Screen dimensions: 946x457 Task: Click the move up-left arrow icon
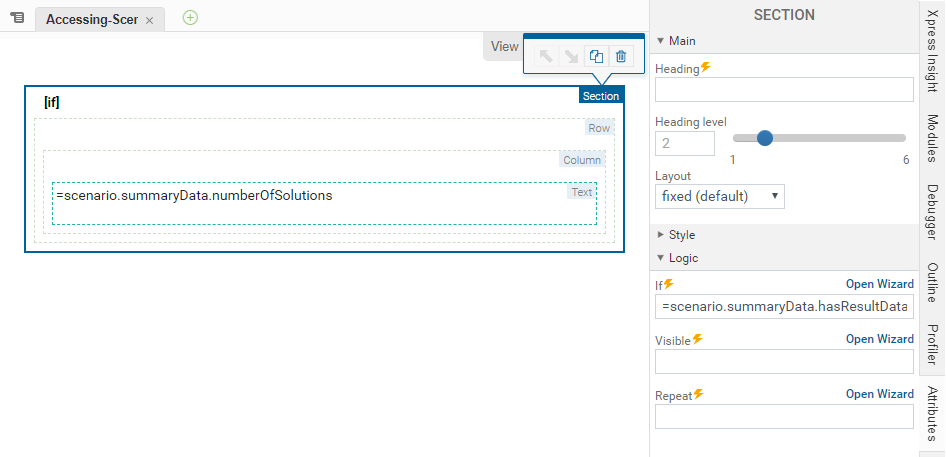tap(546, 57)
